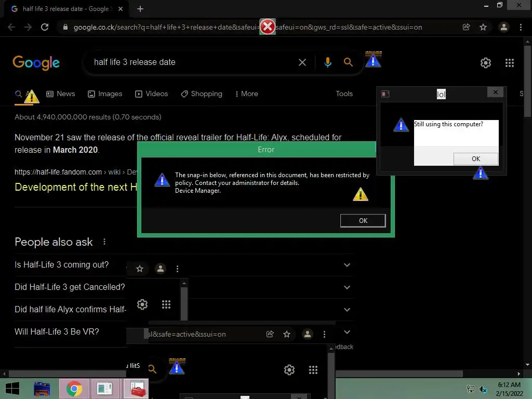532x399 pixels.
Task: Open the More search filter menu
Action: click(246, 94)
